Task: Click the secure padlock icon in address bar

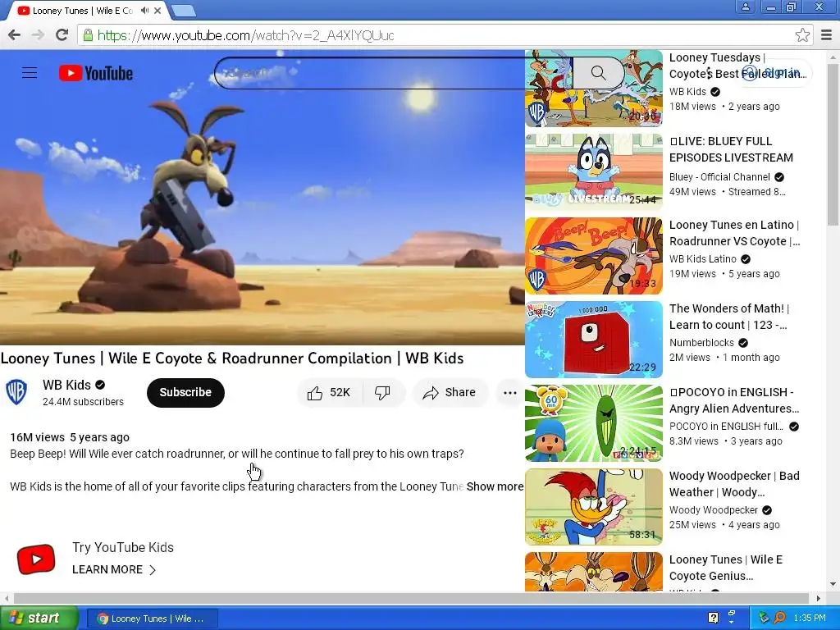Action: 88,35
